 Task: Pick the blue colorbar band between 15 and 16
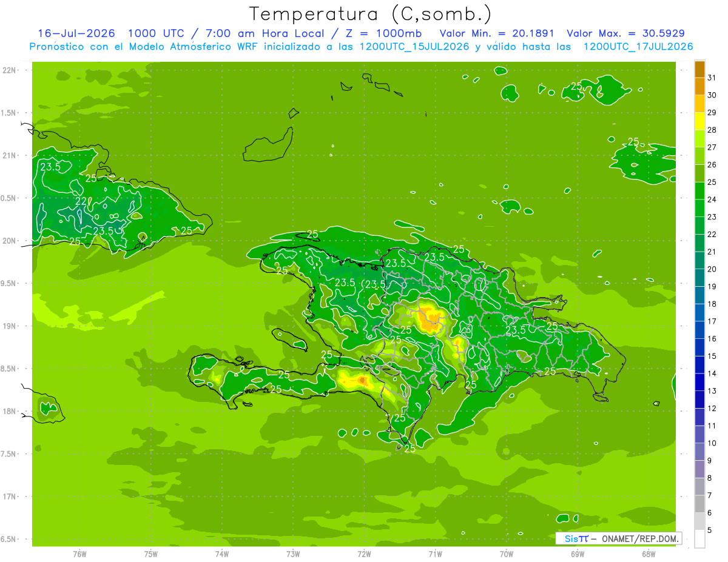[699, 347]
